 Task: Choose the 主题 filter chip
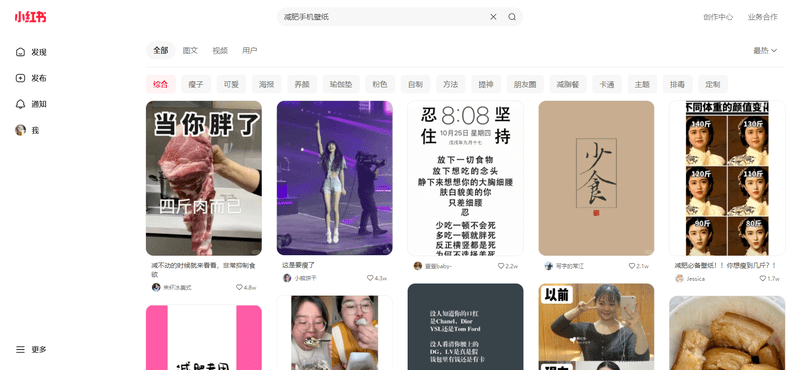point(642,84)
